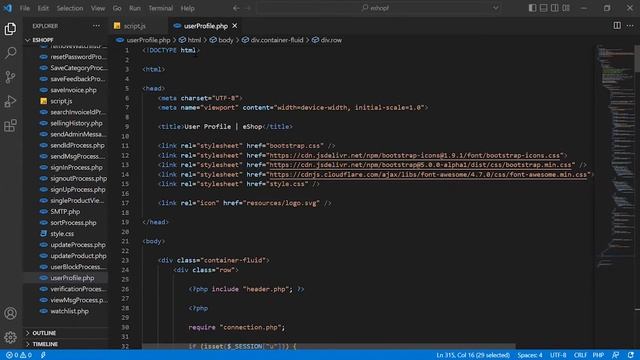Image resolution: width=640 pixels, height=360 pixels.
Task: Open signInProcess.php in the explorer
Action: click(76, 167)
